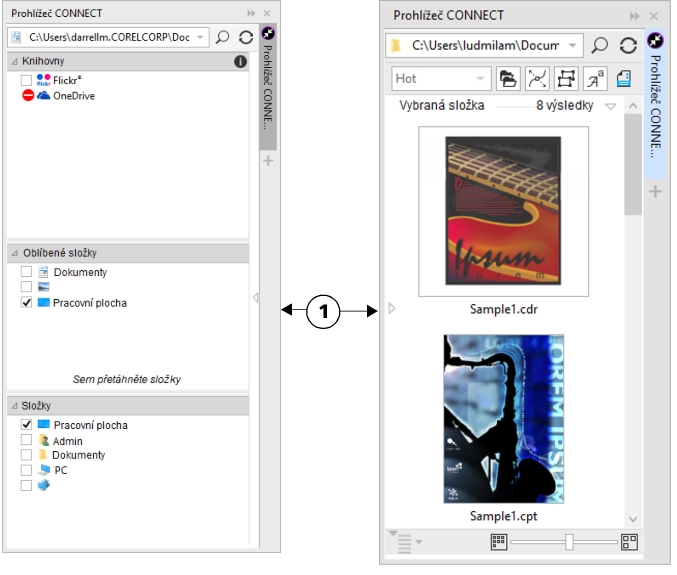The image size is (677, 575).
Task: Select the Sample1.cdr guitar thumbnail
Action: [x=504, y=211]
